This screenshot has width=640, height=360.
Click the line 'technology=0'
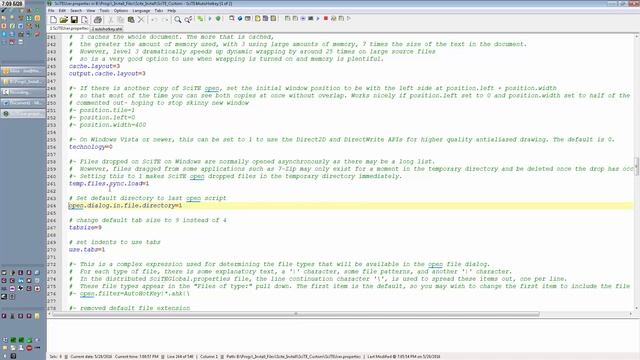point(91,147)
